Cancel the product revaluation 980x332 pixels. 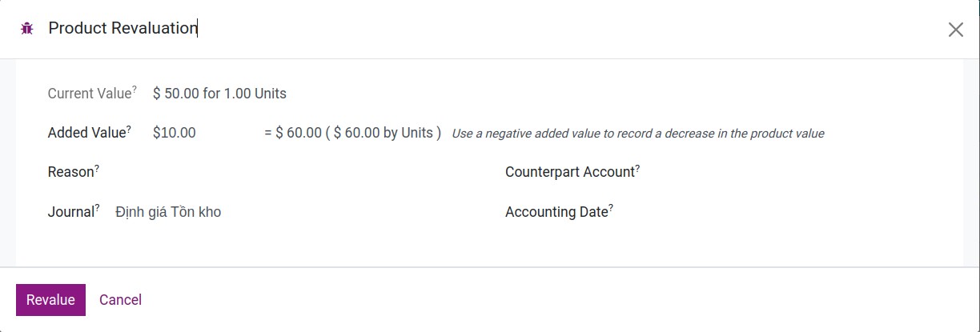(120, 300)
